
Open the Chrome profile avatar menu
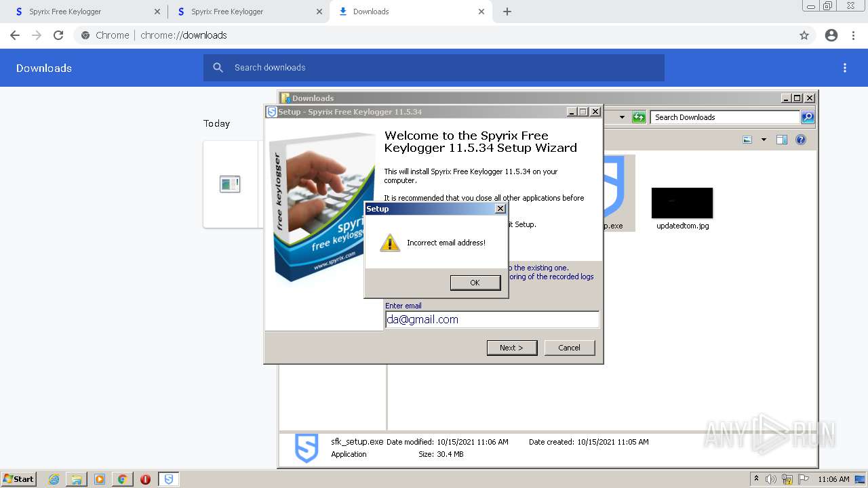[831, 35]
